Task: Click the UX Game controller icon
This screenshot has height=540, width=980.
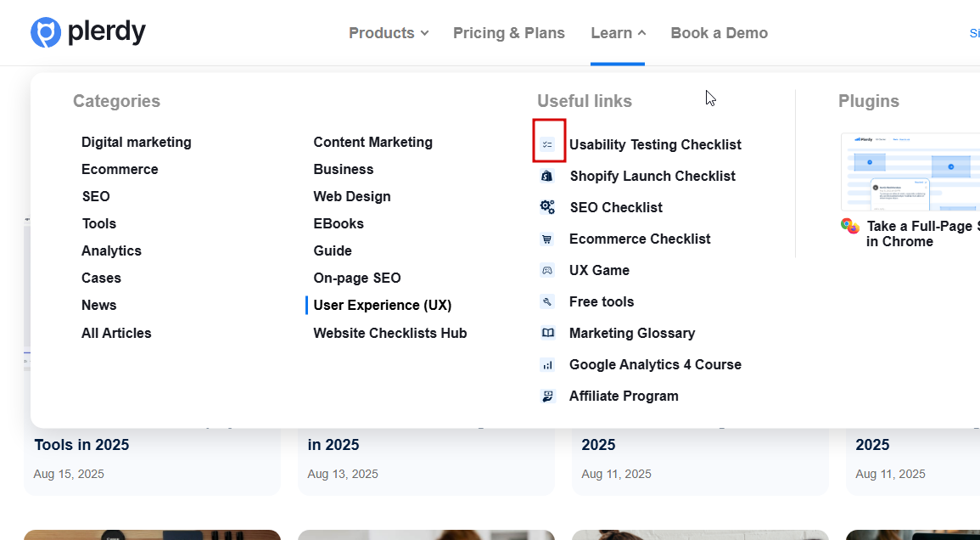Action: (547, 270)
